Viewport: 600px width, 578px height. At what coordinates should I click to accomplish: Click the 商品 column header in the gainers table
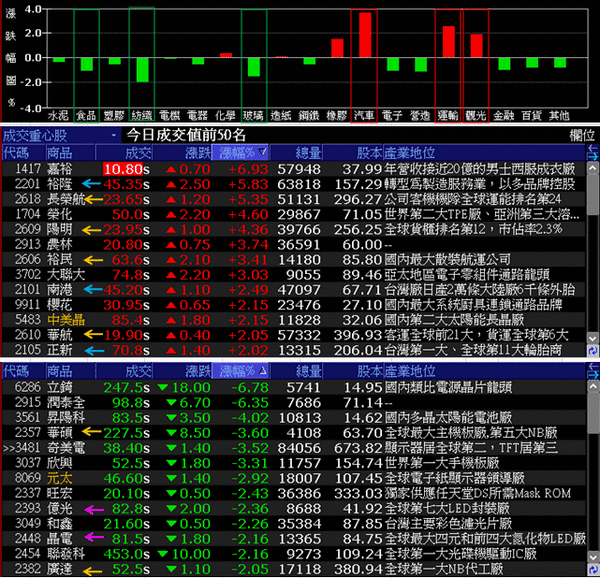pos(70,153)
